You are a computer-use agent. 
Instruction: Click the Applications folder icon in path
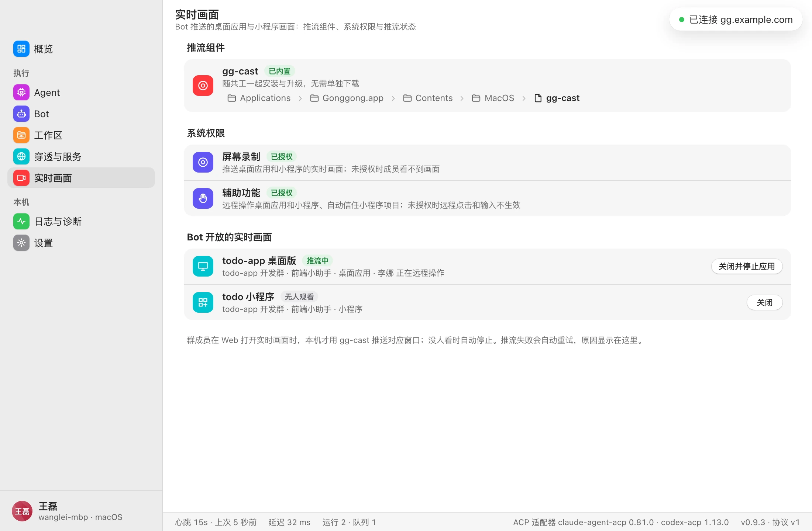232,98
